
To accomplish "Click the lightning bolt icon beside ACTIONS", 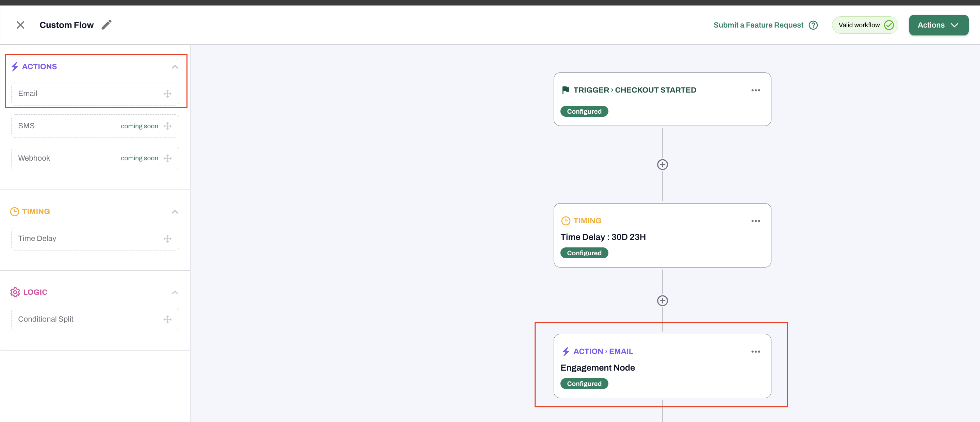I will point(14,67).
